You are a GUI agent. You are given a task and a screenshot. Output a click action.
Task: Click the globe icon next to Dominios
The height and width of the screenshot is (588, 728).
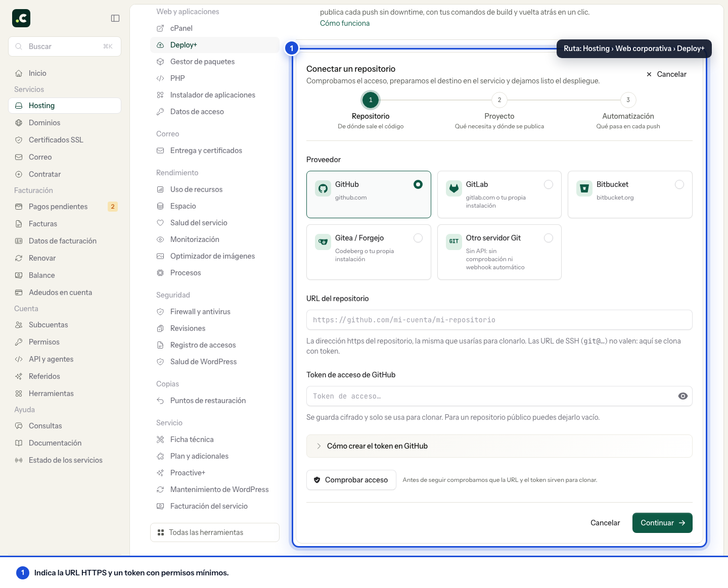click(x=19, y=123)
